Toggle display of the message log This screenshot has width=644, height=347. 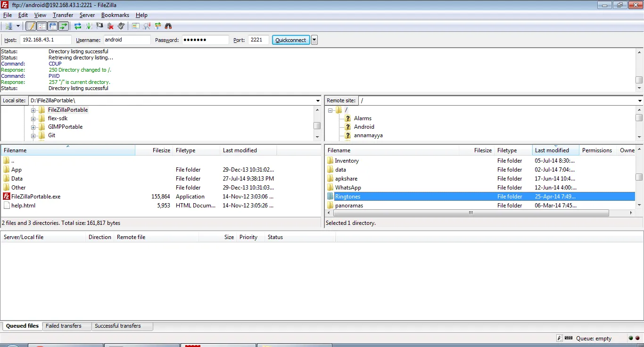click(31, 26)
